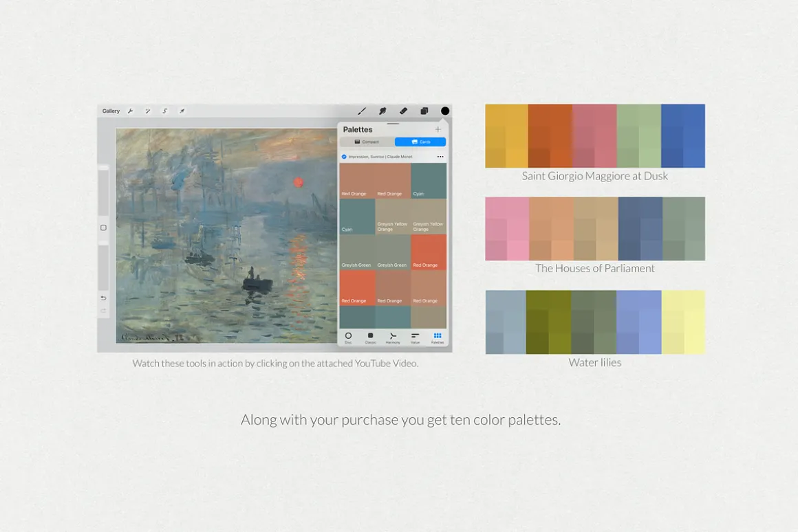Switch palettes to Cards view

[420, 142]
